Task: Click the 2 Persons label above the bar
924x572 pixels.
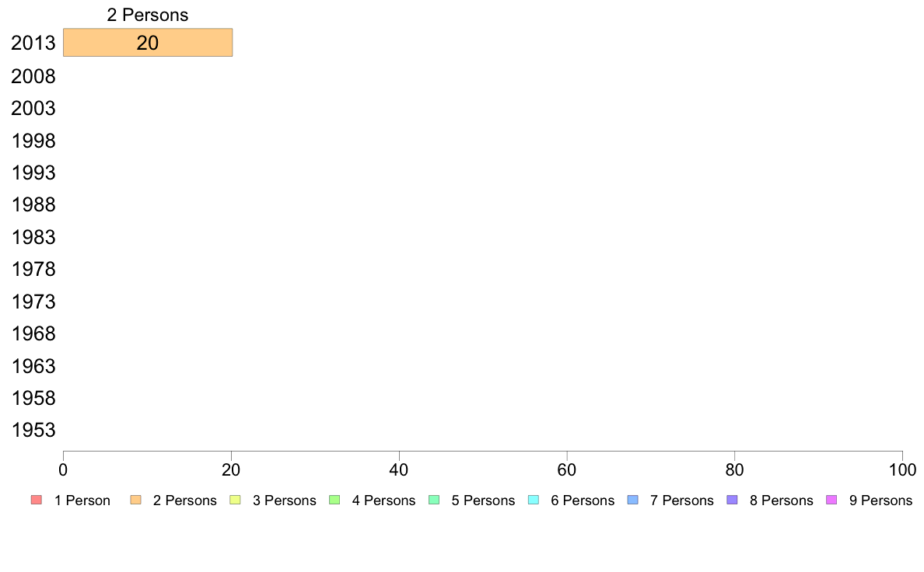Action: [147, 15]
